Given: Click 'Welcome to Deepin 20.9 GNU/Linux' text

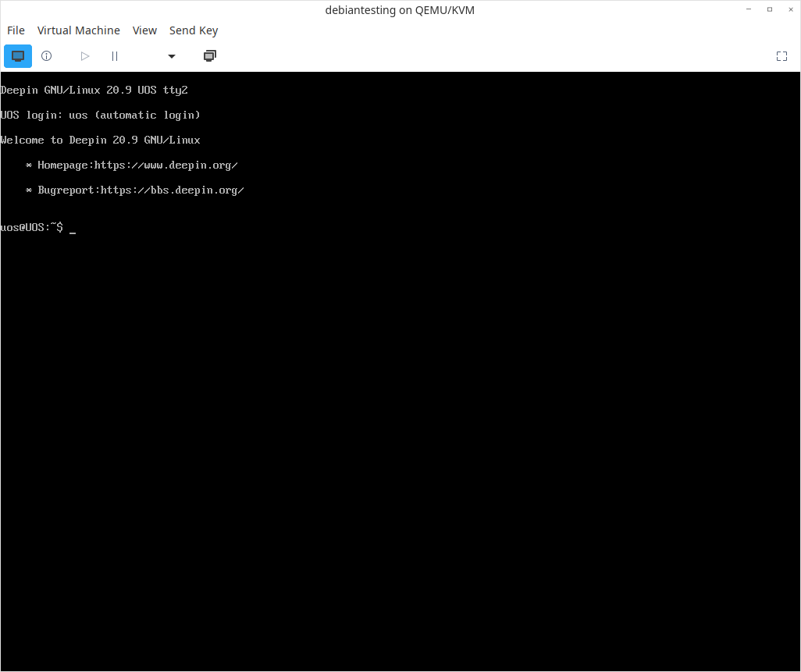Looking at the screenshot, I should [x=101, y=140].
